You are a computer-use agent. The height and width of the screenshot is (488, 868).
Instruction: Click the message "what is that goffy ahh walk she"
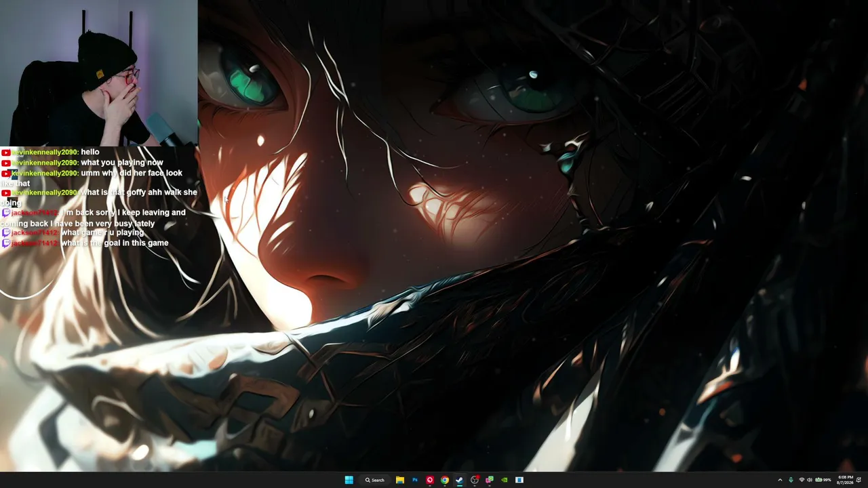pyautogui.click(x=139, y=192)
